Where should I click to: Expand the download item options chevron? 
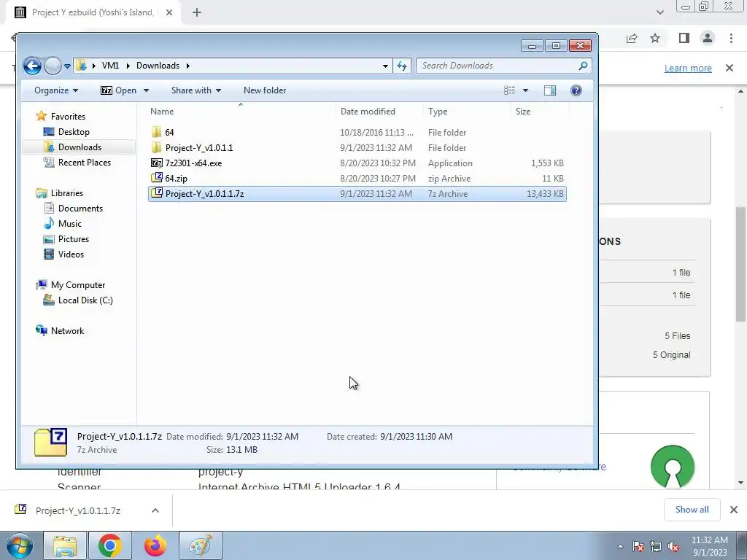[x=155, y=510]
